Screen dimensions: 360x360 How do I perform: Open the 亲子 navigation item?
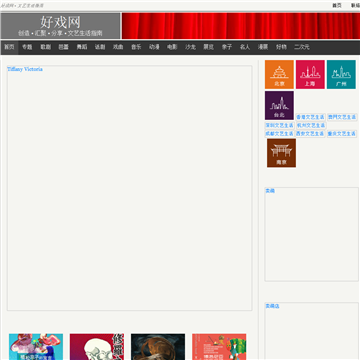point(227,47)
